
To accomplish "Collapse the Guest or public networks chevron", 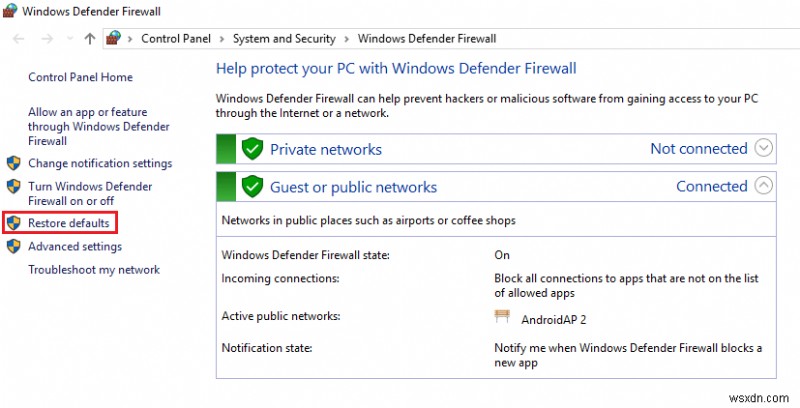I will pyautogui.click(x=764, y=186).
